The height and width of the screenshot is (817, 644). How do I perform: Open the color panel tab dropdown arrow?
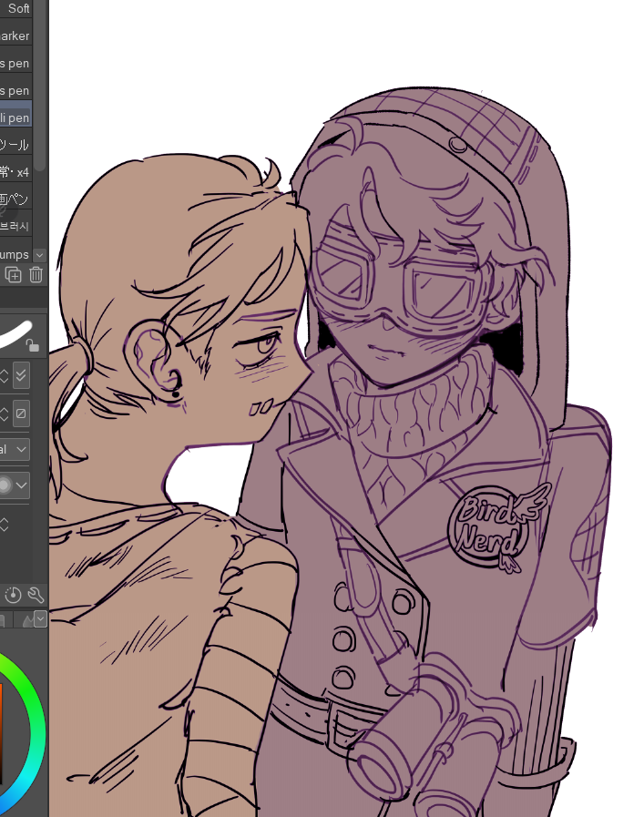click(40, 619)
